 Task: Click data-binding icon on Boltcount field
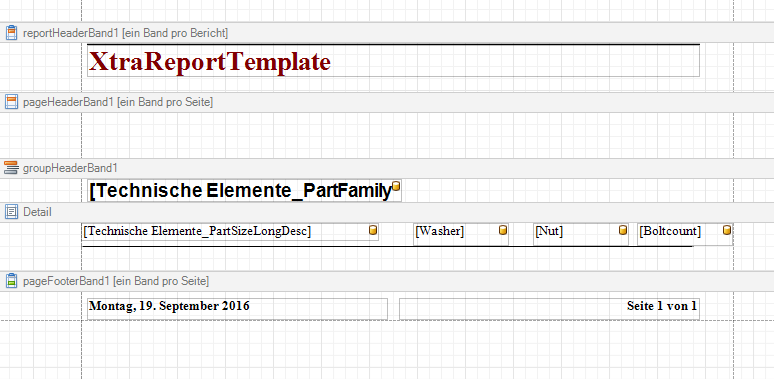727,230
